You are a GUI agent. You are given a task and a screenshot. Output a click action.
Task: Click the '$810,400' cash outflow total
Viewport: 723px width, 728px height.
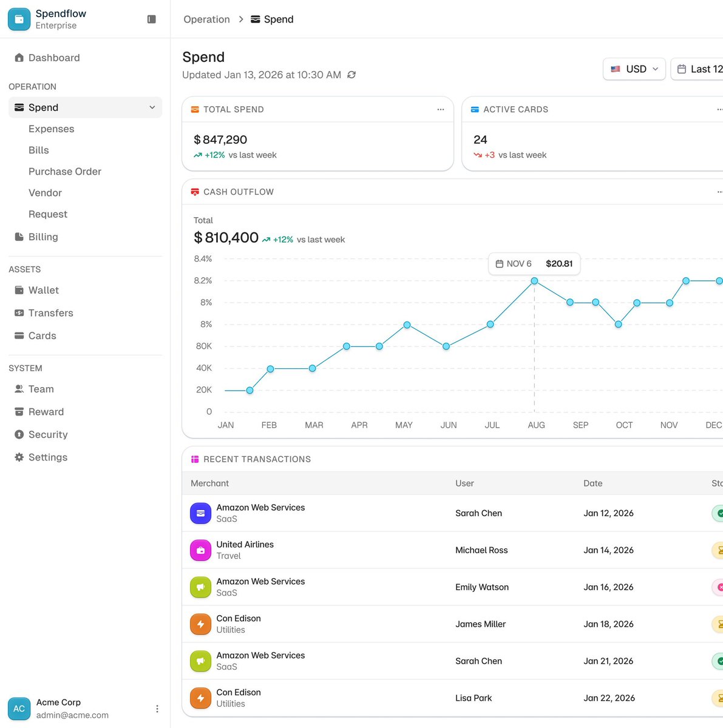click(226, 238)
